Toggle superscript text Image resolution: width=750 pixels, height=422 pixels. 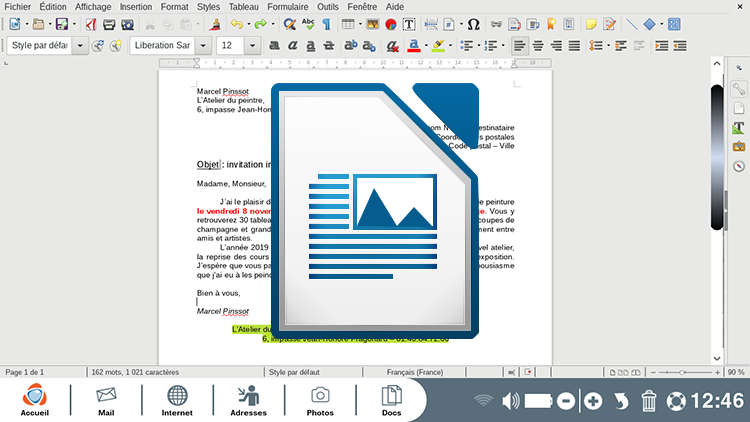351,45
